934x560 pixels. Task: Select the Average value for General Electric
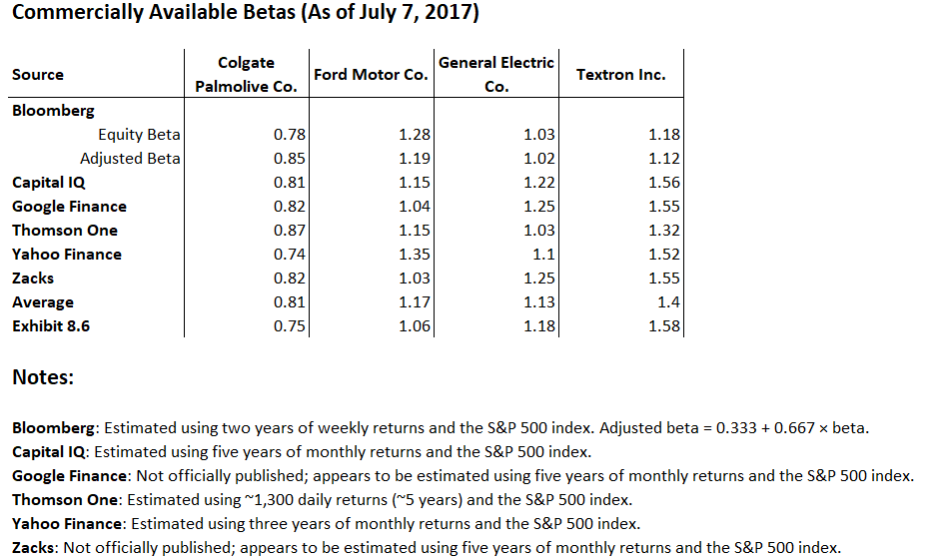coord(539,302)
